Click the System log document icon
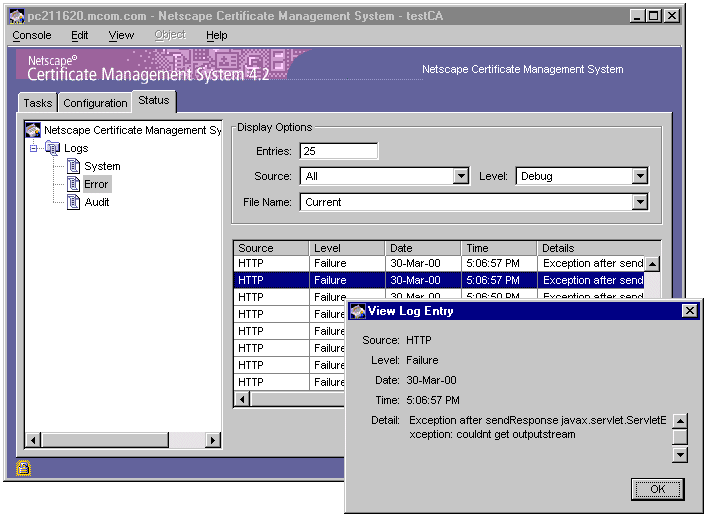The width and height of the screenshot is (706, 515). (x=73, y=166)
